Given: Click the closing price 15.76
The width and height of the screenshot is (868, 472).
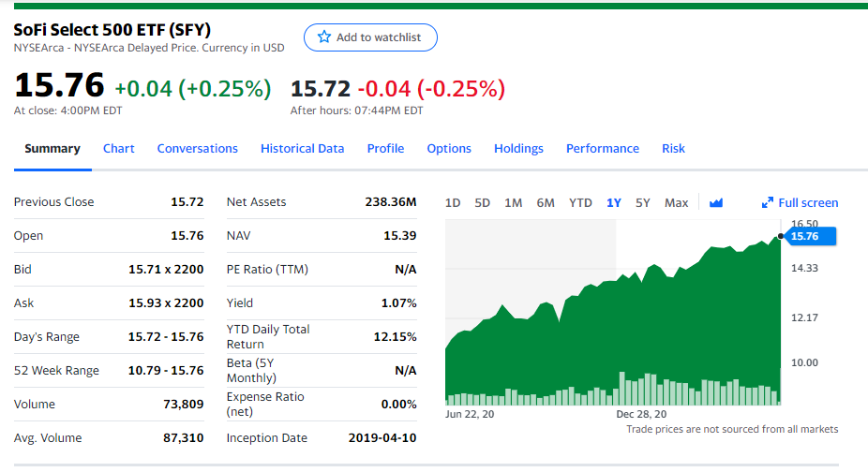Looking at the screenshot, I should coord(59,85).
